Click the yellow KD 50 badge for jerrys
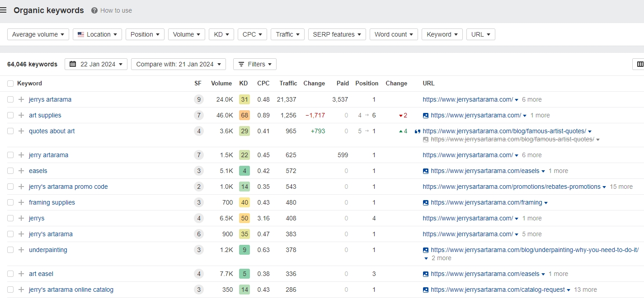 pos(244,218)
